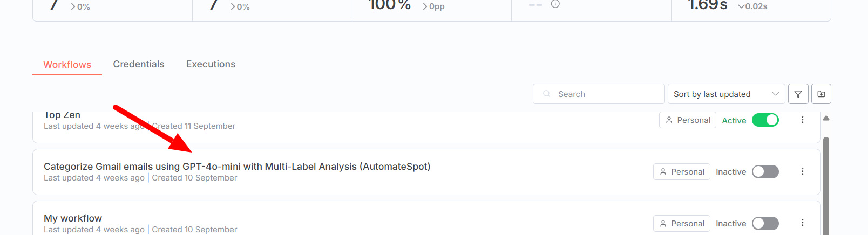Enable the My workflow toggle
This screenshot has height=235, width=868.
point(765,223)
